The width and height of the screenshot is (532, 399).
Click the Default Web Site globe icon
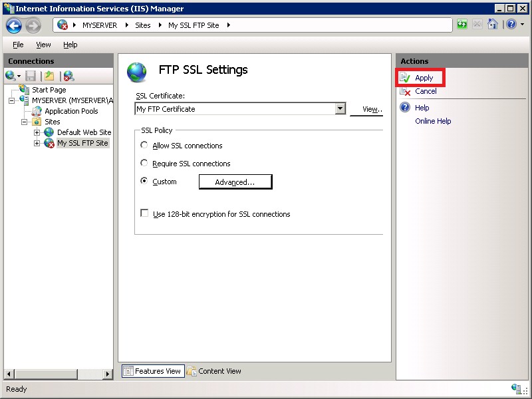pyautogui.click(x=49, y=132)
